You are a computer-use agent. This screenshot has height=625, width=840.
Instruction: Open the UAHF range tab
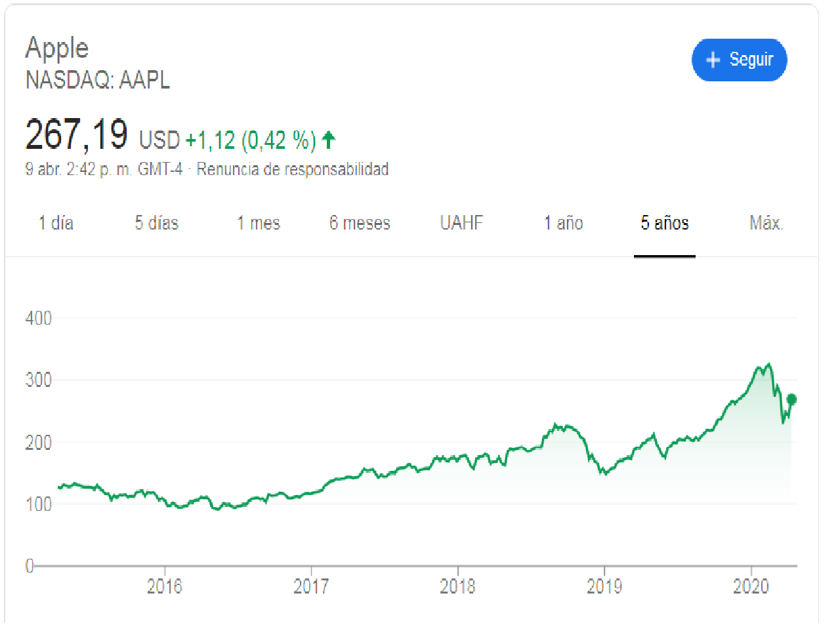(x=461, y=223)
